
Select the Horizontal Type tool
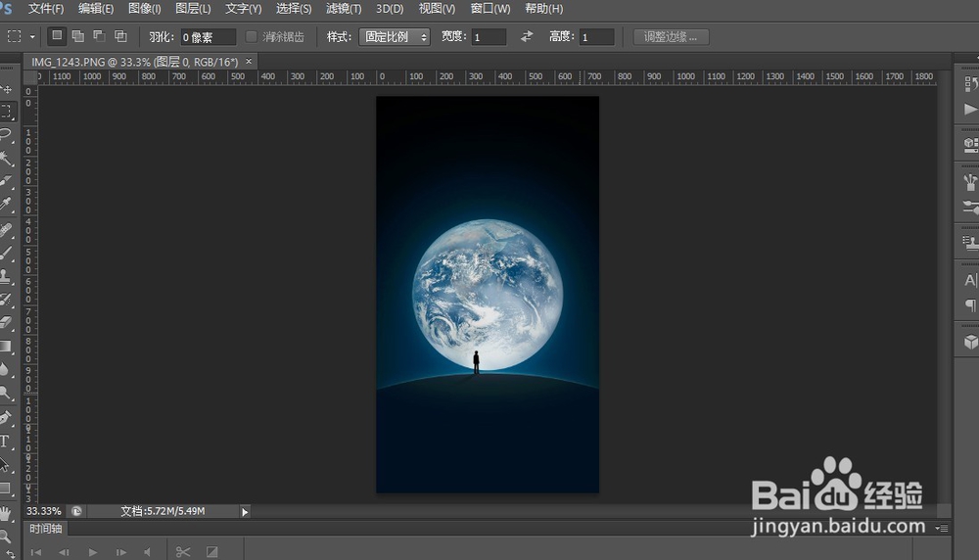click(x=5, y=442)
